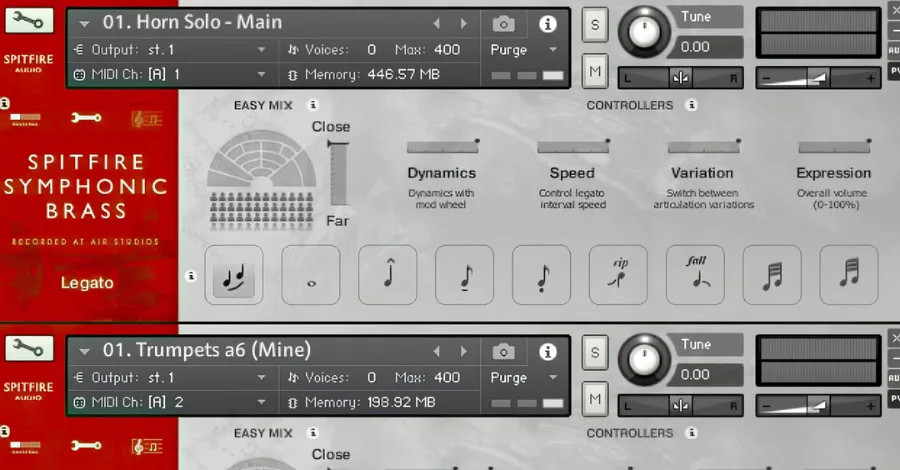Screen dimensions: 900x470
Task: Click Trumpets a6 Max voices value 400
Action: point(447,378)
